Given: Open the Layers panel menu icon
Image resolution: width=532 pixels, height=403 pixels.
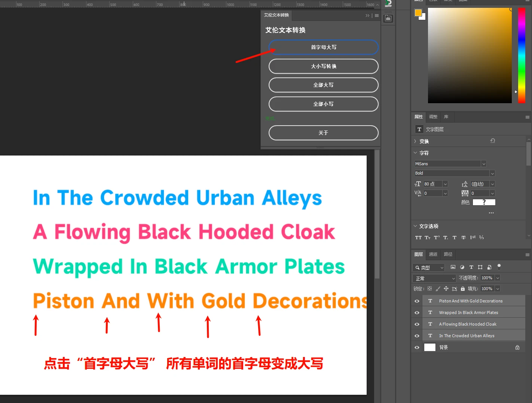Looking at the screenshot, I should (x=527, y=255).
